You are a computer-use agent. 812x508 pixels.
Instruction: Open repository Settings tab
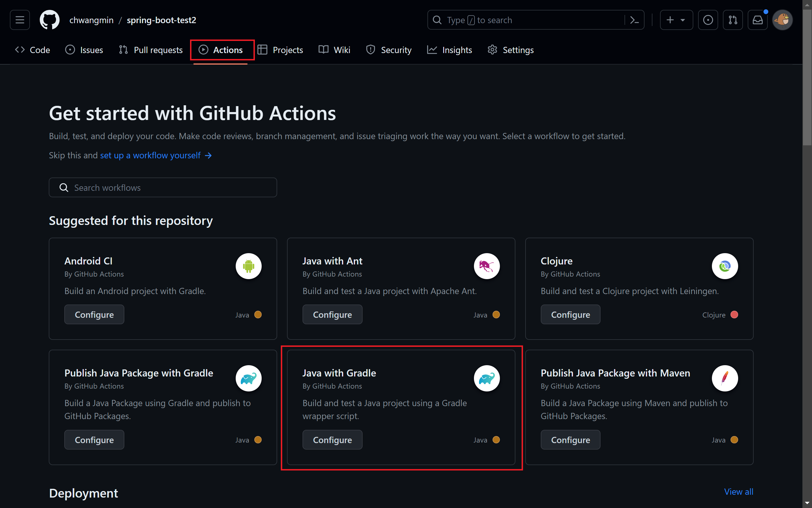[511, 50]
